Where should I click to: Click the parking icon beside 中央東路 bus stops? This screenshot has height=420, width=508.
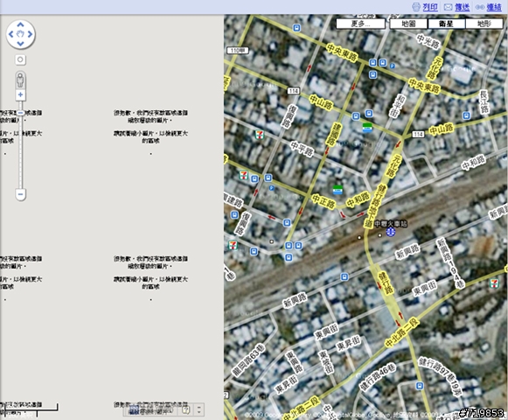pos(393,66)
